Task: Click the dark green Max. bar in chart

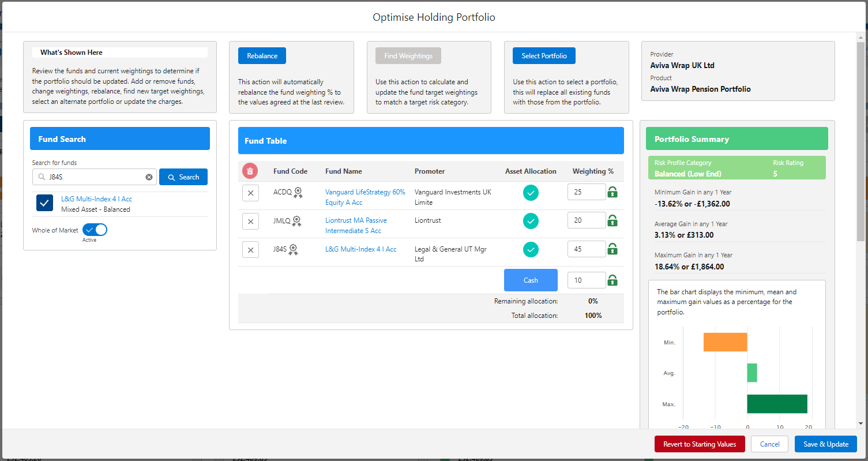Action: [777, 404]
